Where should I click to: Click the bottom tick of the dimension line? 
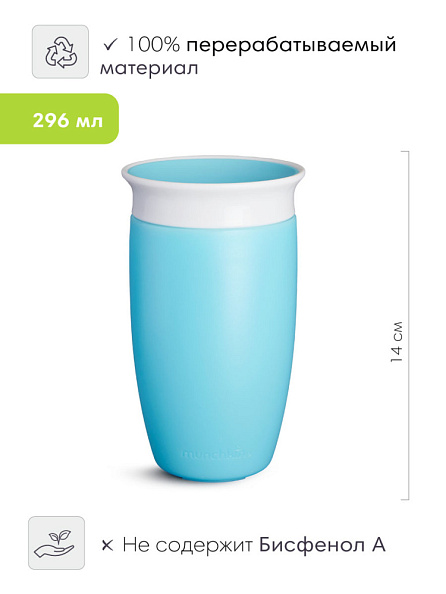point(405,499)
